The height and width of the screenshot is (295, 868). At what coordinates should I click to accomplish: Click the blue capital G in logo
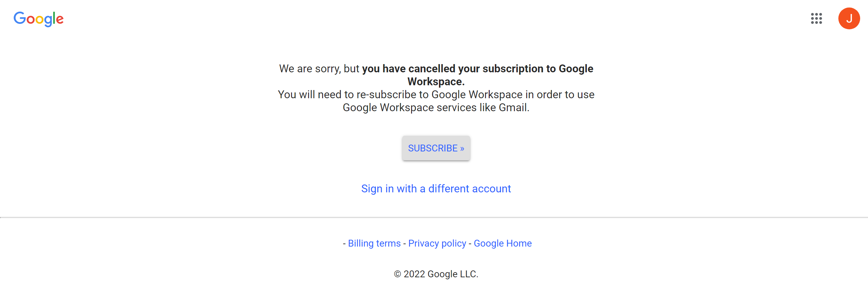point(19,18)
